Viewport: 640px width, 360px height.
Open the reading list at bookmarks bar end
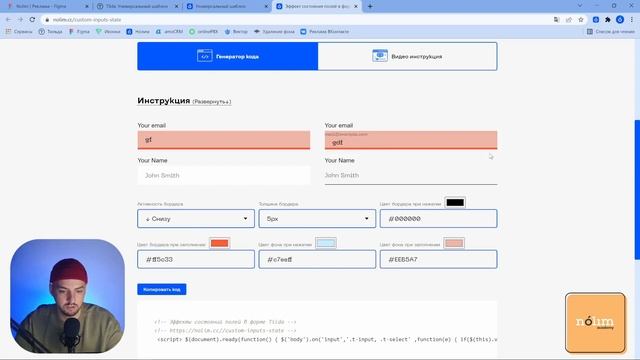(611, 31)
